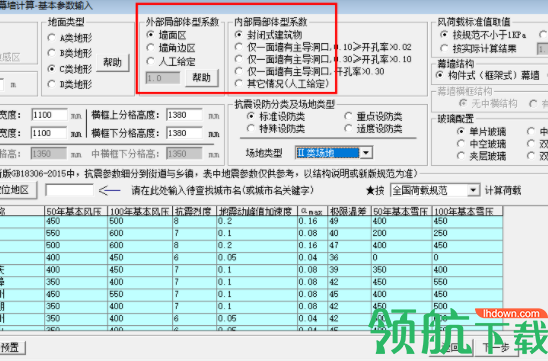Click temperature difference cell 36
Viewport: 548px width, 361px height.
click(349, 258)
